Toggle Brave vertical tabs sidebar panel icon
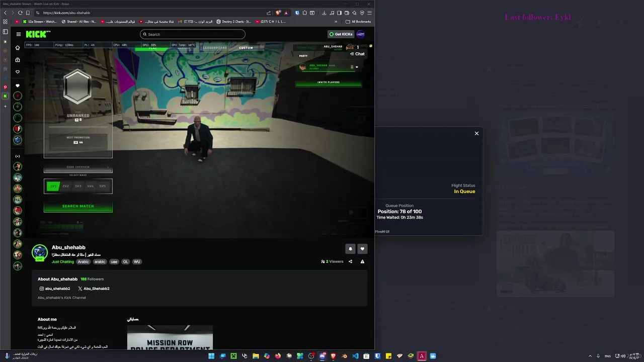 (x=6, y=32)
